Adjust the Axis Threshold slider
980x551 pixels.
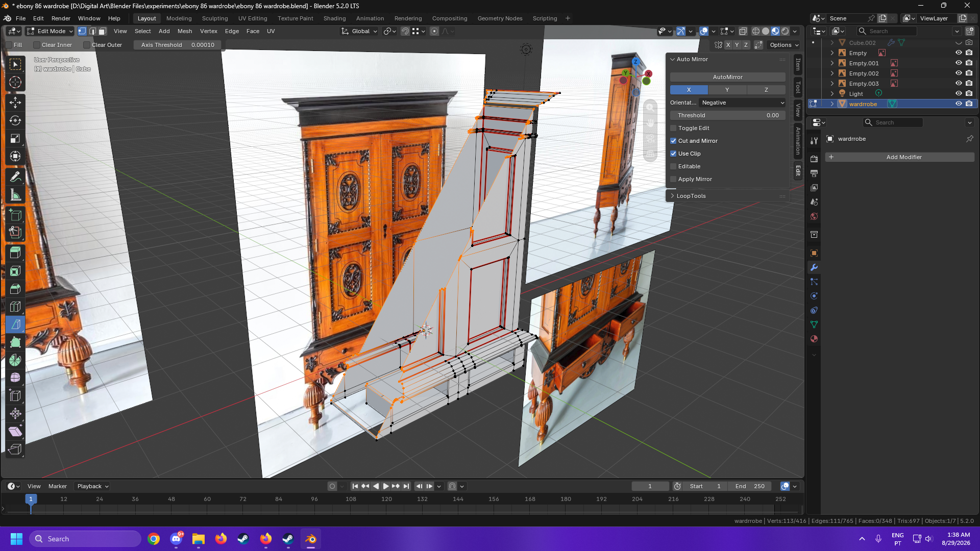point(178,45)
